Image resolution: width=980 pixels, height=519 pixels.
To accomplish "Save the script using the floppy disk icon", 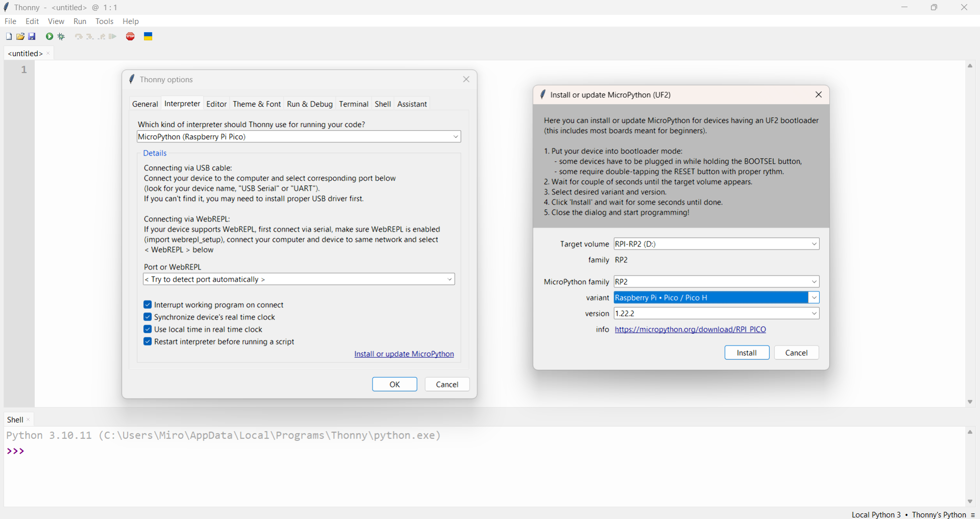I will click(x=32, y=37).
